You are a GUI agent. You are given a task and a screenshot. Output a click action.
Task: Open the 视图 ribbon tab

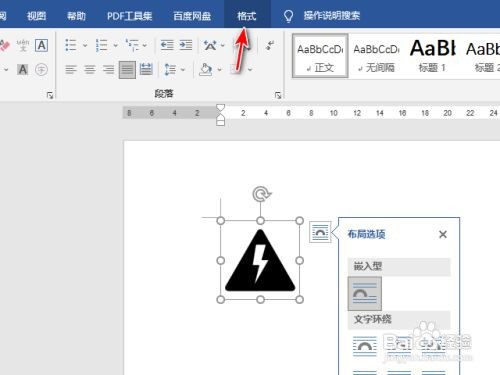point(36,16)
